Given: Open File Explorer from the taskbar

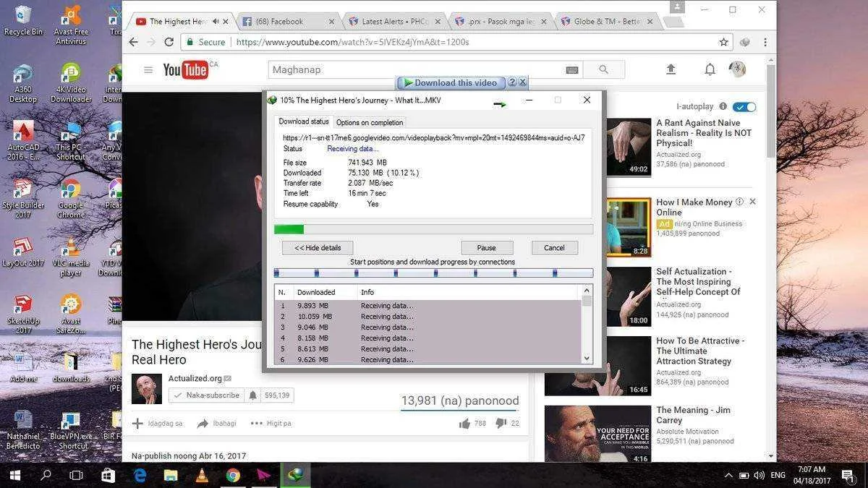Looking at the screenshot, I should click(x=171, y=475).
